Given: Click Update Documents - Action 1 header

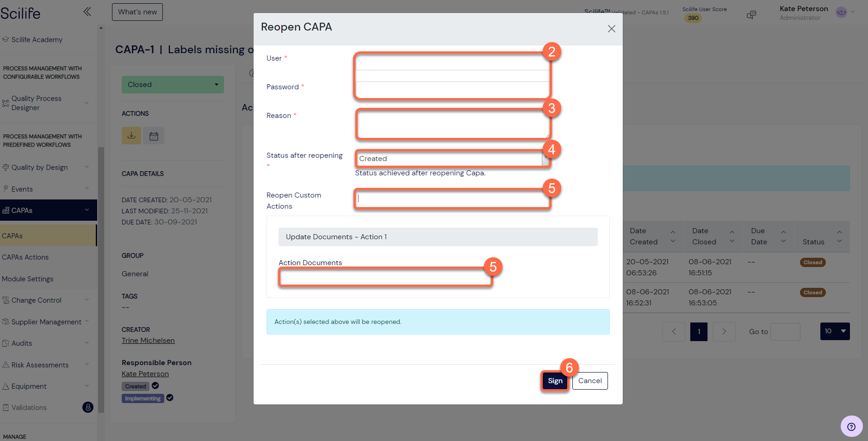Looking at the screenshot, I should [438, 237].
